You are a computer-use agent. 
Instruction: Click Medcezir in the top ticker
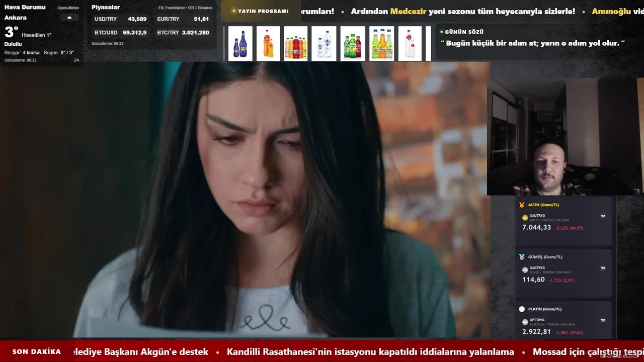pyautogui.click(x=408, y=11)
